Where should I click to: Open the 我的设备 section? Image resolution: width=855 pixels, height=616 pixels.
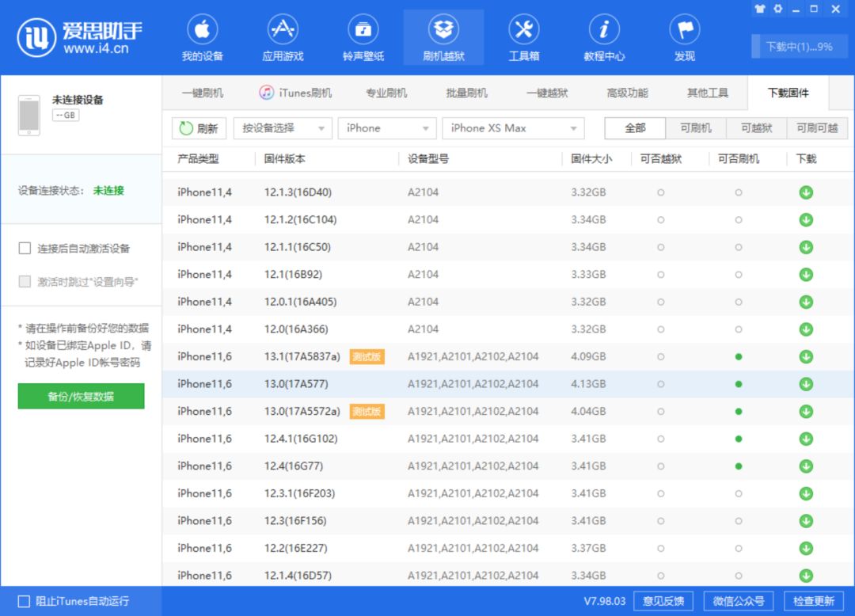(203, 39)
